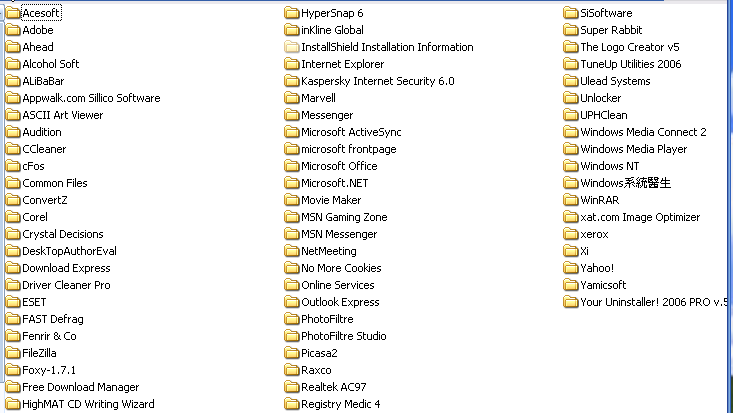Click the Alcohol Soft folder icon
Image resolution: width=733 pixels, height=413 pixels.
(x=13, y=64)
